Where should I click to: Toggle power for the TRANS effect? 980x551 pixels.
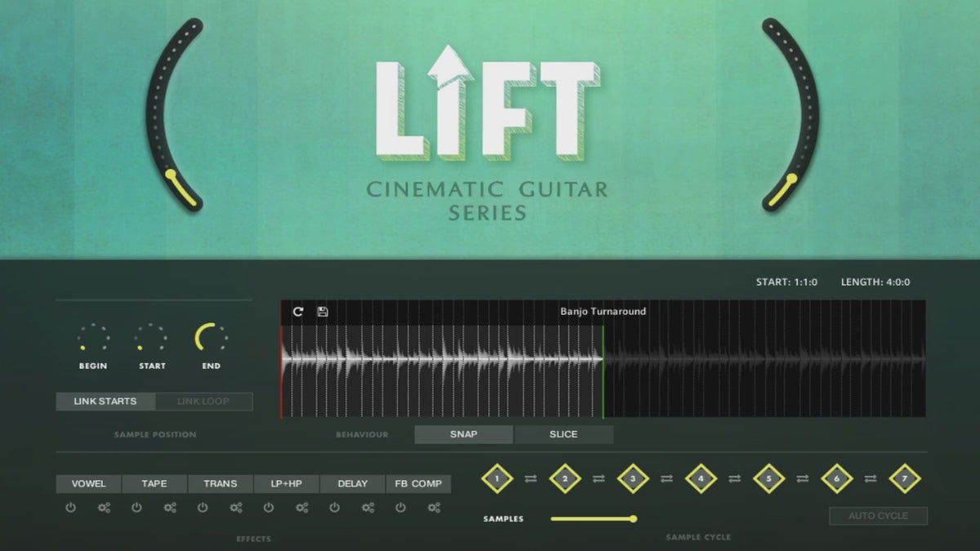click(203, 508)
